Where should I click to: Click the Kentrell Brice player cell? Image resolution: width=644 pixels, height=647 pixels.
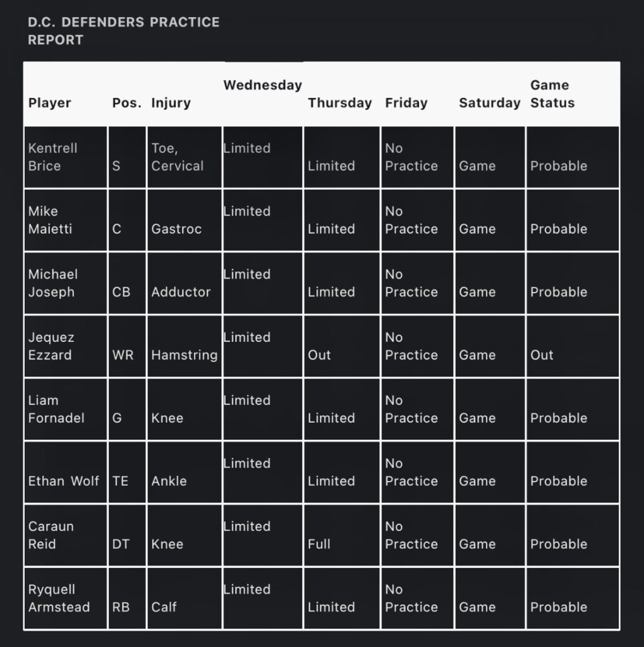tap(53, 157)
